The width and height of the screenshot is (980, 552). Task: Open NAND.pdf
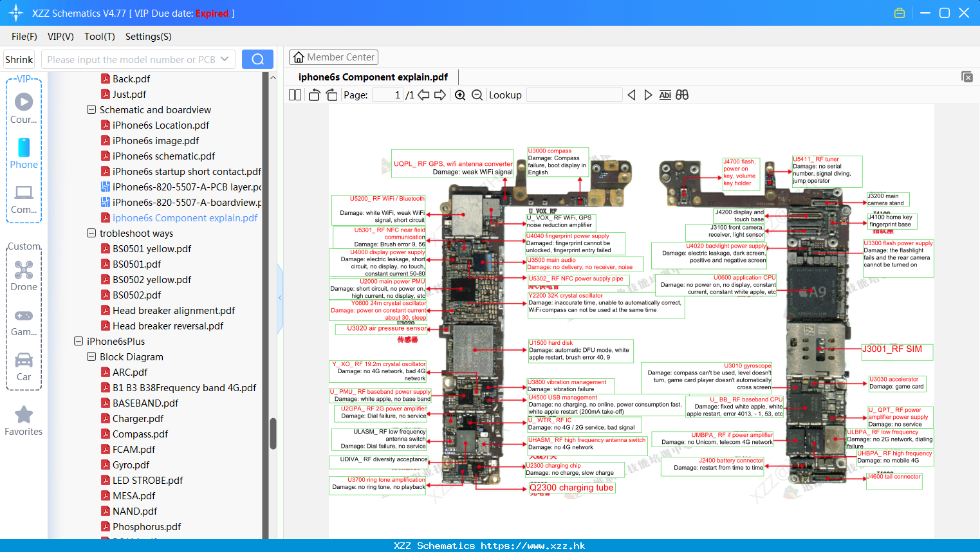(134, 511)
